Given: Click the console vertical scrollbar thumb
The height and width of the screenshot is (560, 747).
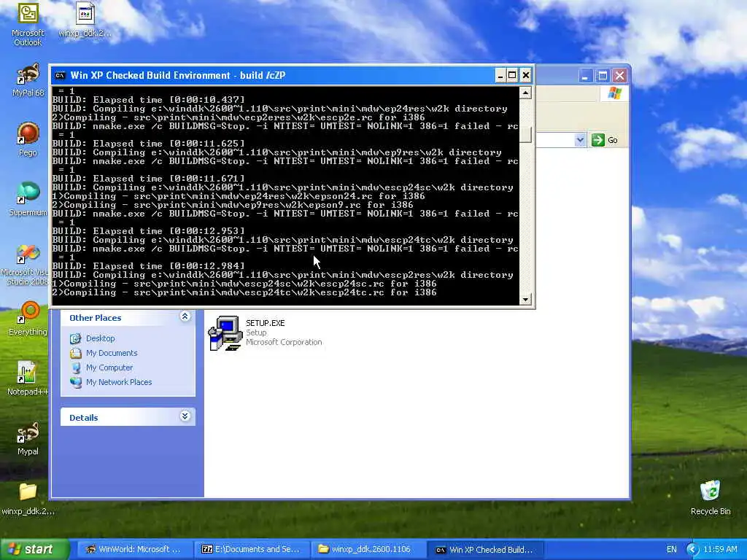Looking at the screenshot, I should [x=525, y=133].
